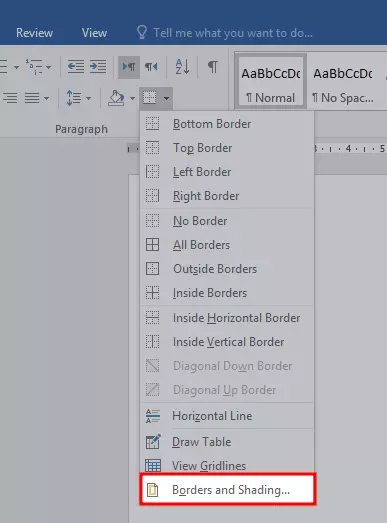Choose Left Border from menu
The width and height of the screenshot is (387, 523).
227,172
